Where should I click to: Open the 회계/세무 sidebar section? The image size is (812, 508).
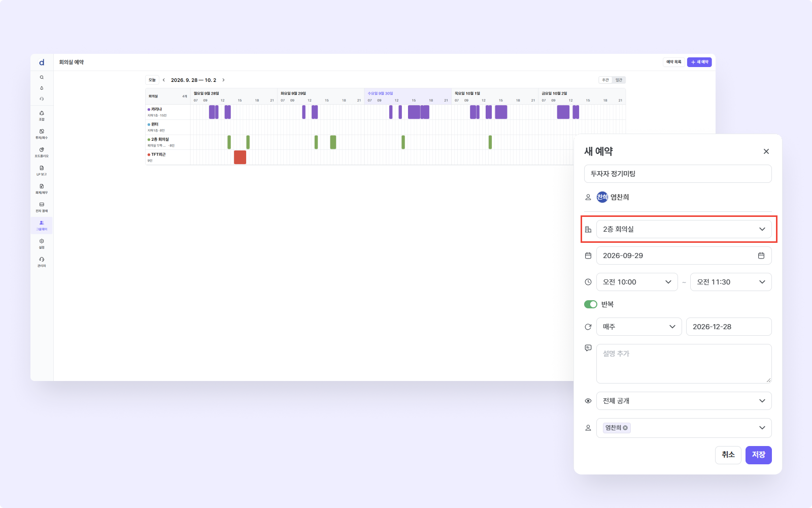point(42,189)
